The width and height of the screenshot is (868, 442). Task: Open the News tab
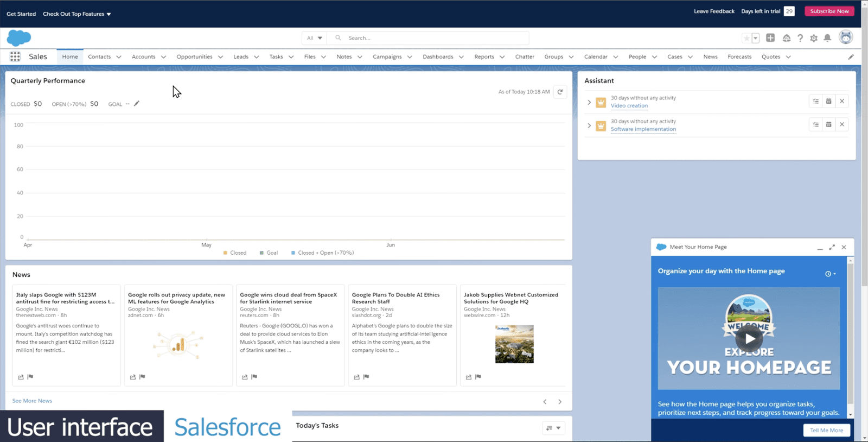(710, 56)
